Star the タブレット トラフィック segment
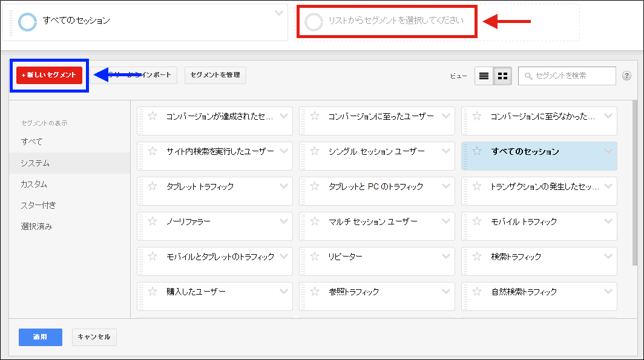644x360 pixels. (153, 187)
